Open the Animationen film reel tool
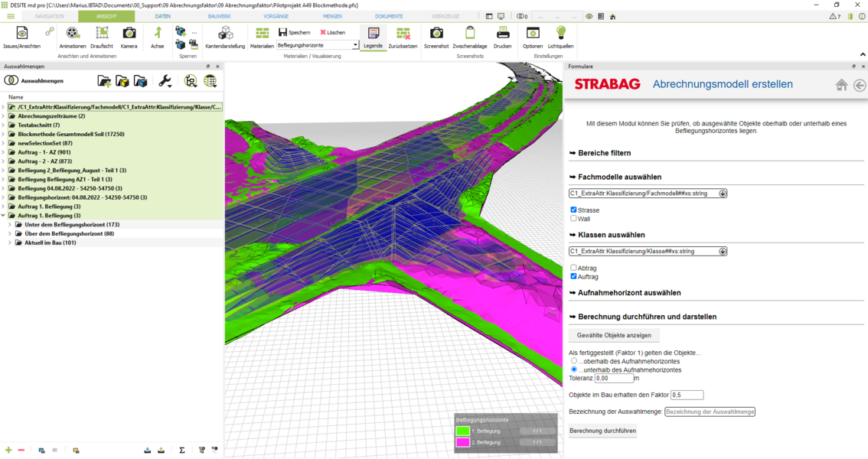The image size is (868, 459). coord(72,34)
